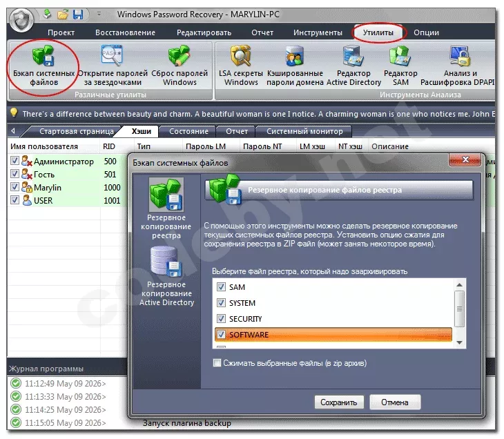Switch to the Отчет document tab
This screenshot has height=439, width=504.
[237, 131]
